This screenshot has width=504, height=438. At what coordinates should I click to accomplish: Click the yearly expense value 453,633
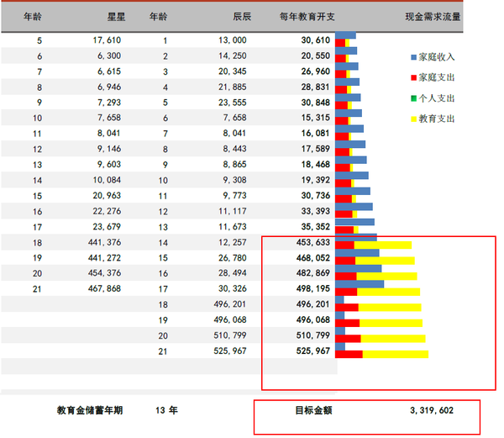[x=313, y=242]
